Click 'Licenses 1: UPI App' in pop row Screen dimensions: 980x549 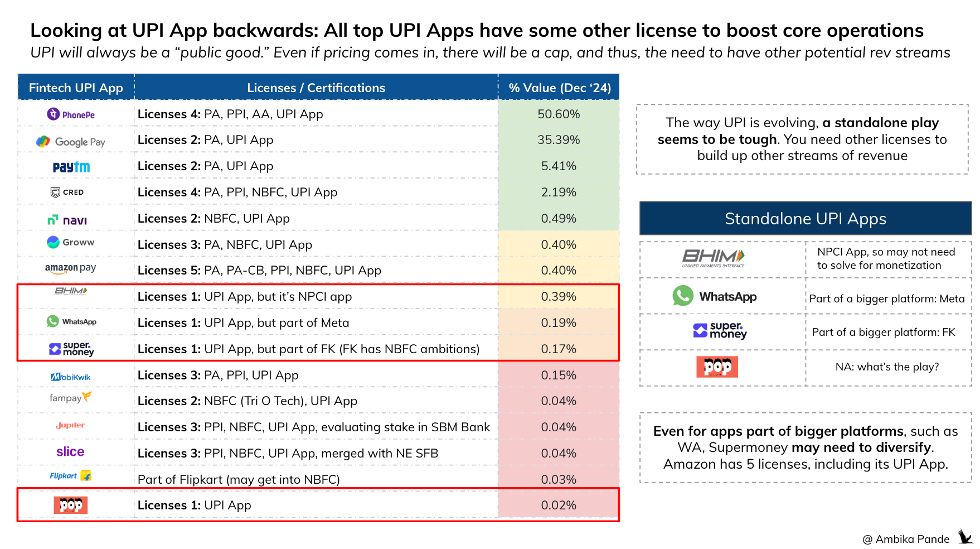click(194, 505)
